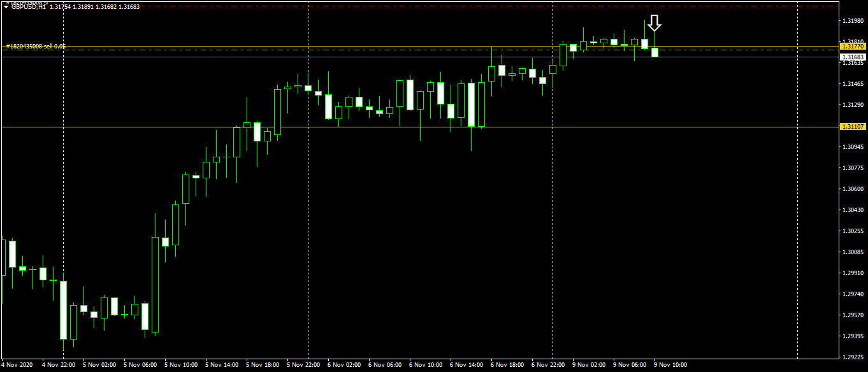Click the 1.31465 price scale label

853,84
